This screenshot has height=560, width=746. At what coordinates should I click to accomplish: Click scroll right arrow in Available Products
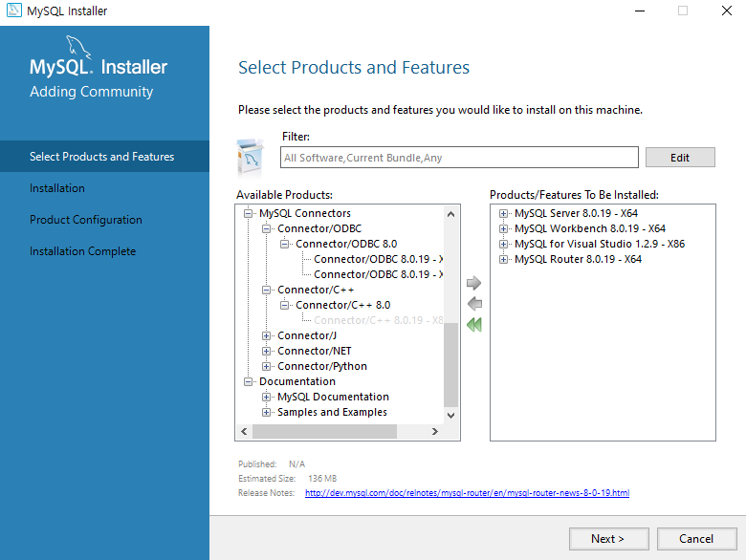pyautogui.click(x=435, y=431)
